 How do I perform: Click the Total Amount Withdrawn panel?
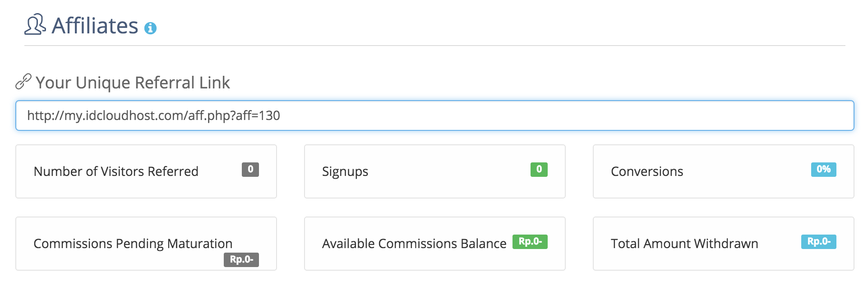(x=723, y=244)
